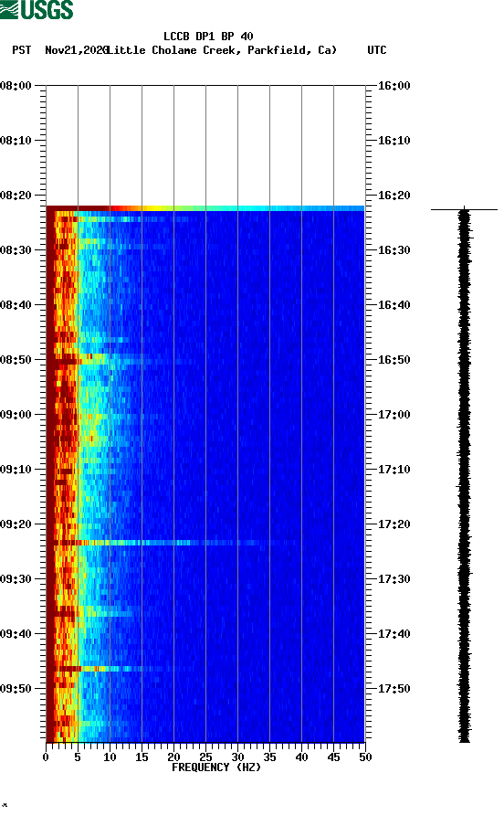The height and width of the screenshot is (815, 504).
Task: Click the 'UTC' timezone label
Action: click(x=377, y=50)
